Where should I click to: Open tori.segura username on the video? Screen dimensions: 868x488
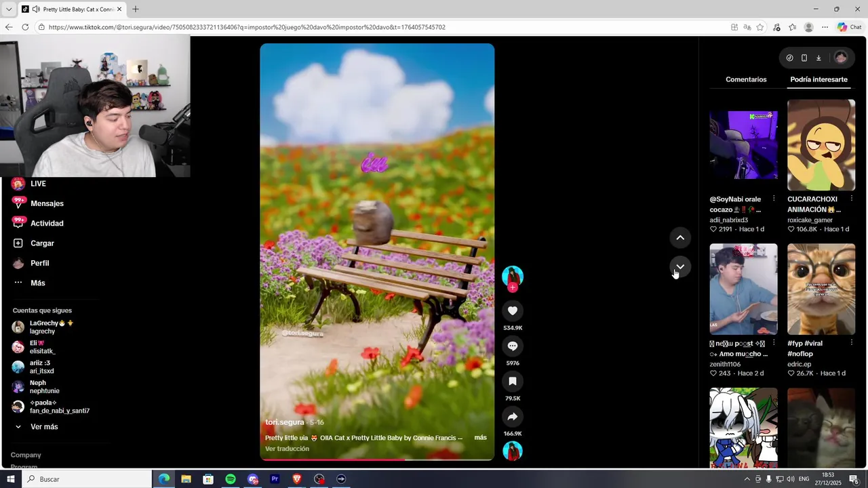[285, 422]
